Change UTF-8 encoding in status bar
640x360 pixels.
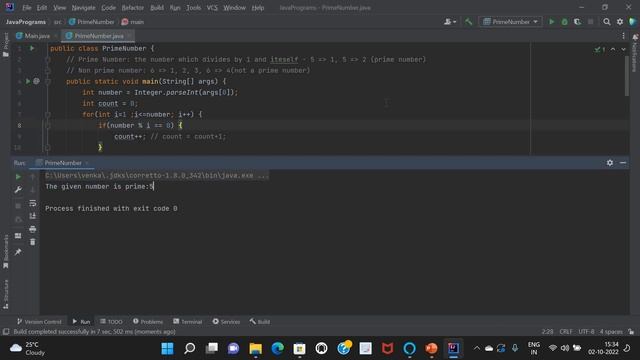tap(587, 331)
